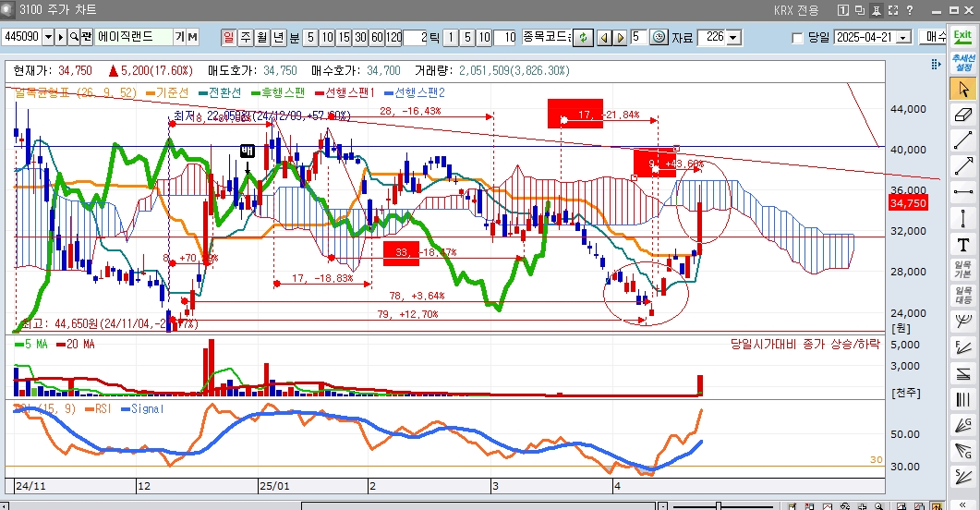Click the 에이직랜드 stock name field
This screenshot has width=980, height=510.
[x=133, y=37]
